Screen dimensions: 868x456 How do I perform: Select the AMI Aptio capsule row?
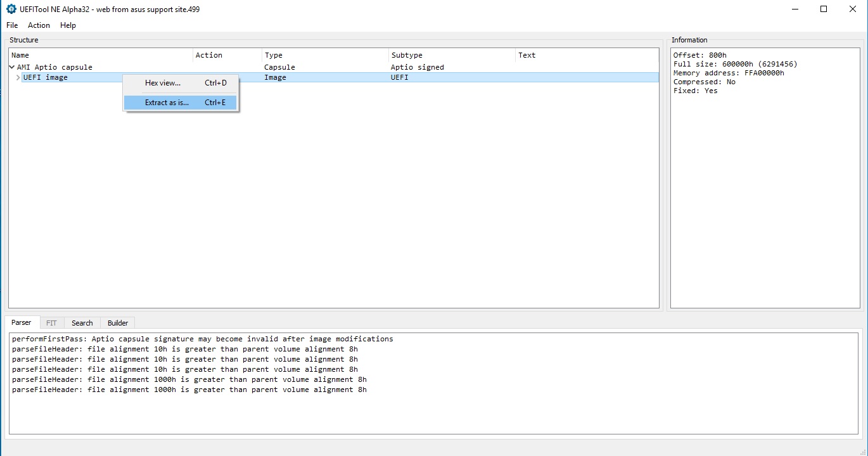(x=334, y=67)
